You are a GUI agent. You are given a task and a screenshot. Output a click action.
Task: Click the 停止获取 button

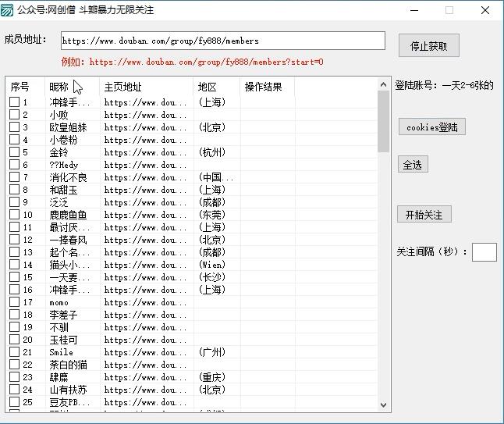(429, 46)
